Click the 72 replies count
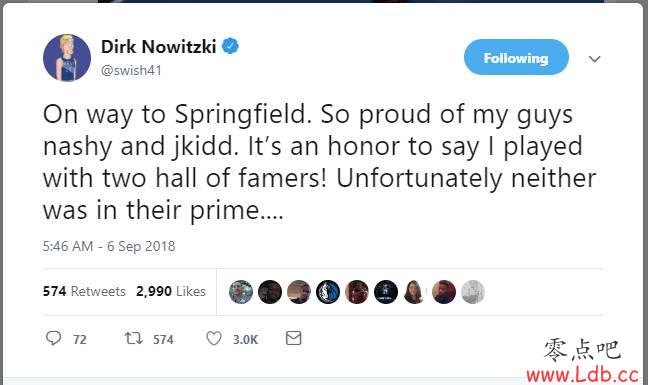 pos(80,340)
